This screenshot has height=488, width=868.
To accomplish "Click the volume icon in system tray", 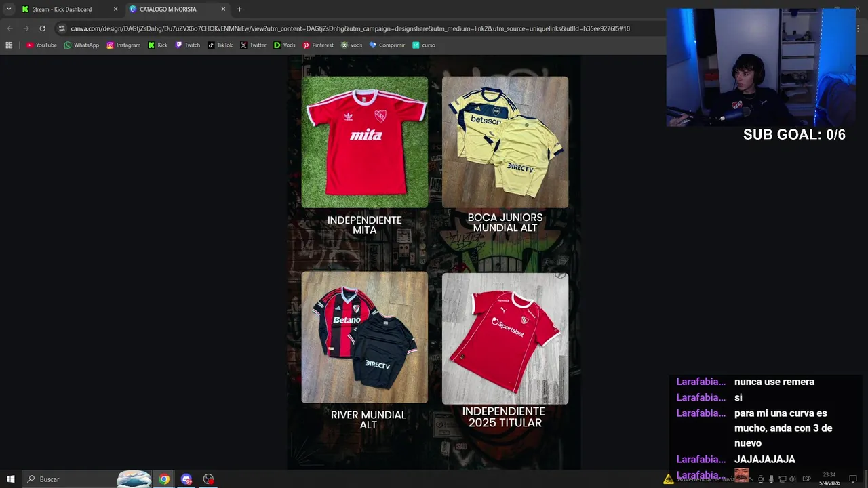I will [x=793, y=479].
